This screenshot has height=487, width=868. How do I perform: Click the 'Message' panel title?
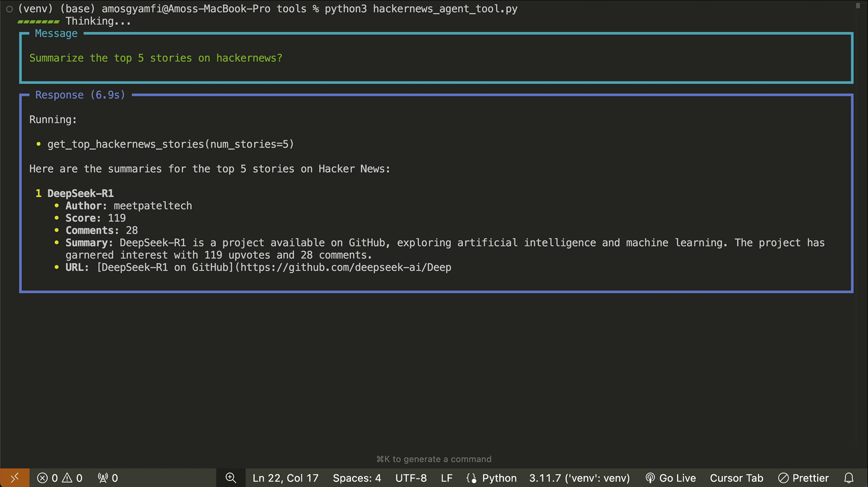(x=56, y=34)
